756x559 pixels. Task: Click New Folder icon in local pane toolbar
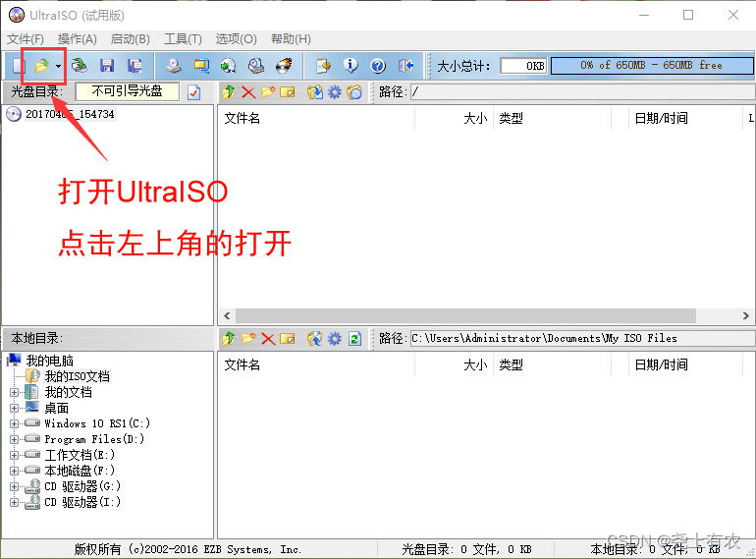(x=248, y=338)
